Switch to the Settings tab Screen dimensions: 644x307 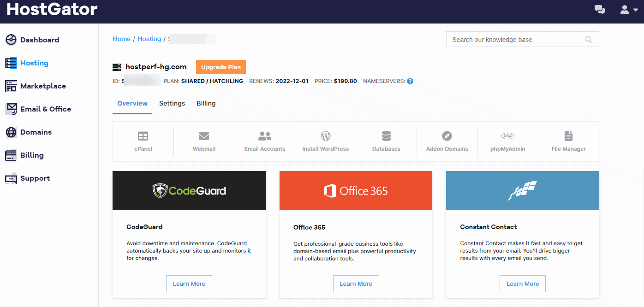(172, 104)
